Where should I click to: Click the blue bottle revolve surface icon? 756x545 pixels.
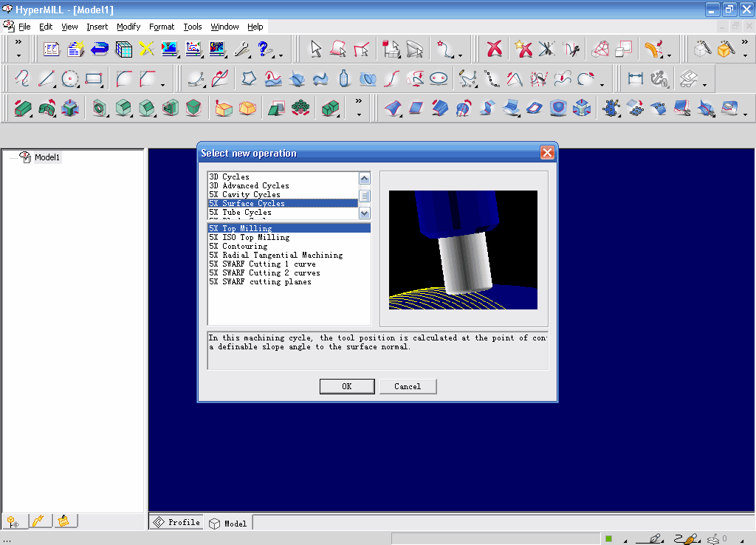click(344, 78)
